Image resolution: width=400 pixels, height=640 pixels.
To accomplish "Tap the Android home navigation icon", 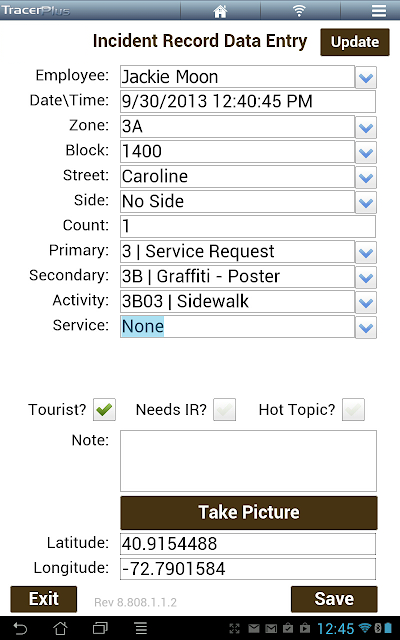I will point(60,628).
